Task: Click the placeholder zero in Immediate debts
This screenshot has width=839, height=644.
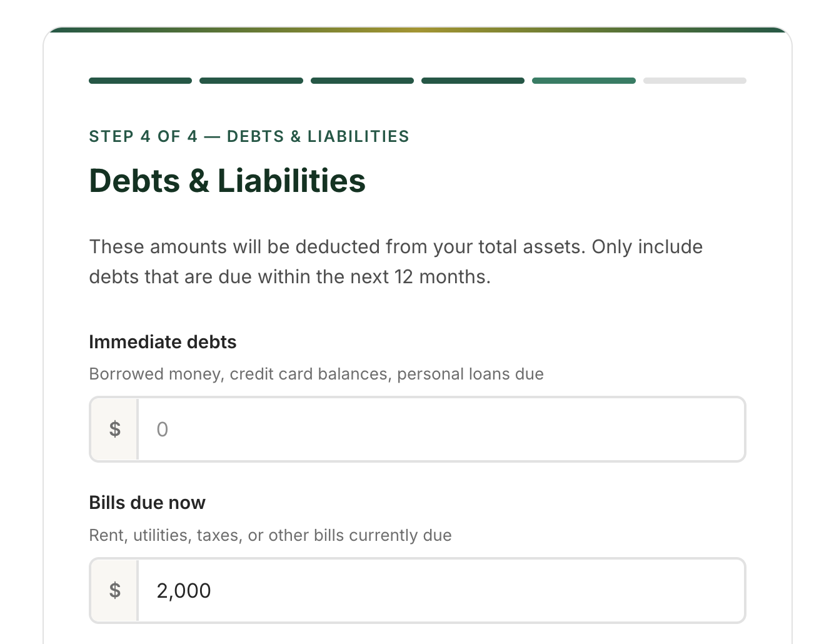Action: point(162,429)
